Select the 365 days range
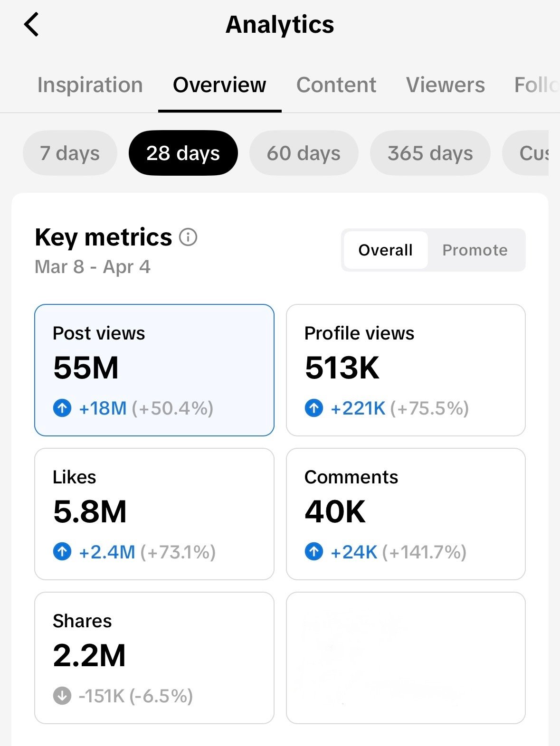 coord(430,153)
